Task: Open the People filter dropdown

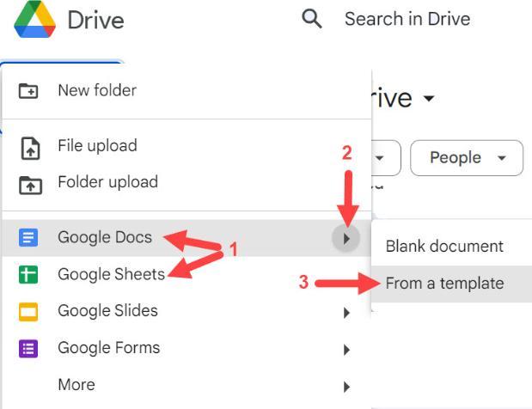Action: tap(467, 158)
